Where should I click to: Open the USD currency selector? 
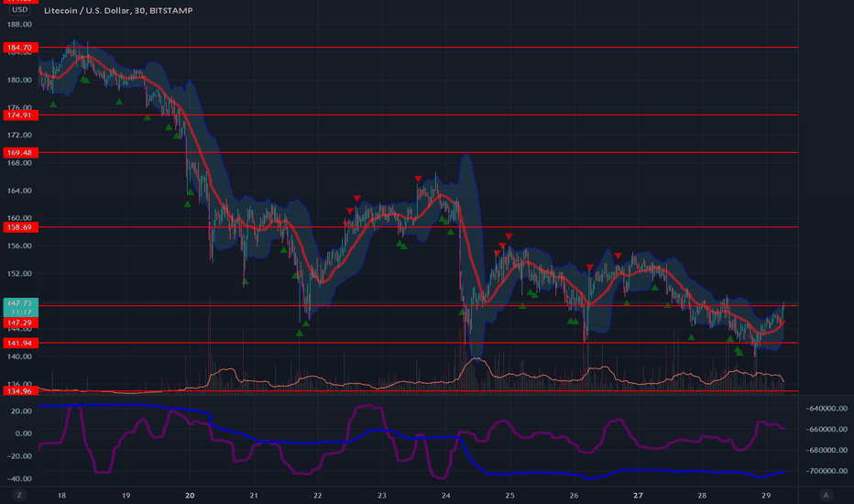[20, 10]
